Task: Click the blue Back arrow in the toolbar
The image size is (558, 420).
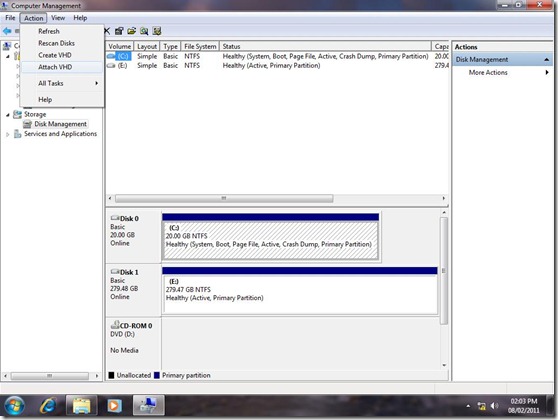Action: [x=7, y=31]
